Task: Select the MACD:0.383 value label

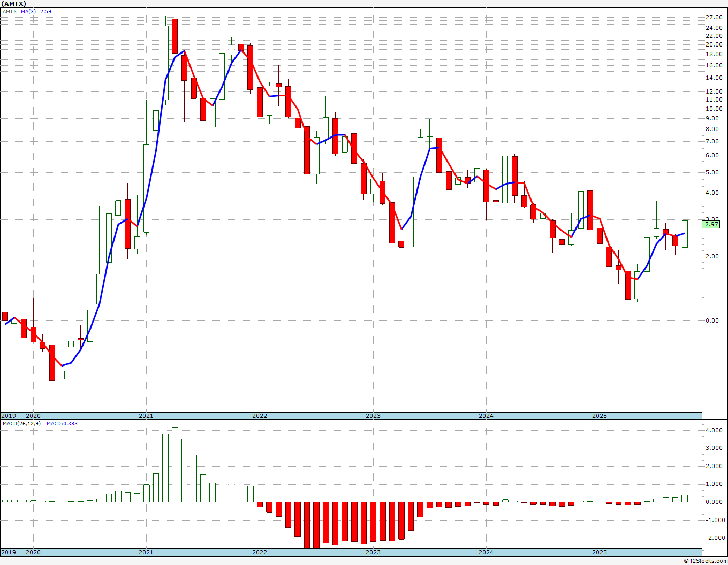Action: click(62, 423)
